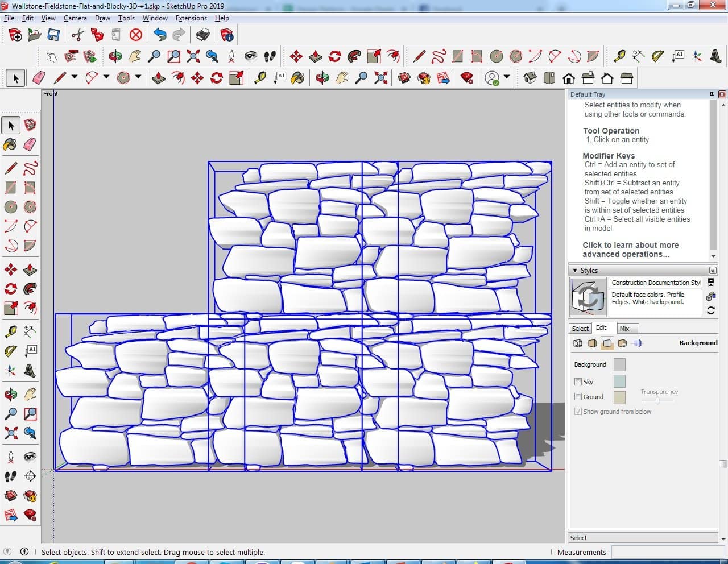Open the Extensions menu
This screenshot has width=728, height=564.
(191, 18)
